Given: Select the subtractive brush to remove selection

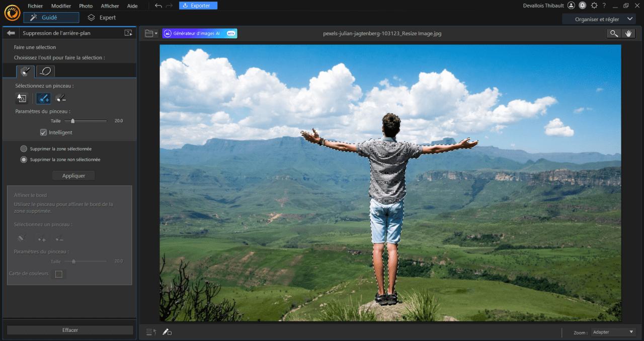Looking at the screenshot, I should point(60,98).
